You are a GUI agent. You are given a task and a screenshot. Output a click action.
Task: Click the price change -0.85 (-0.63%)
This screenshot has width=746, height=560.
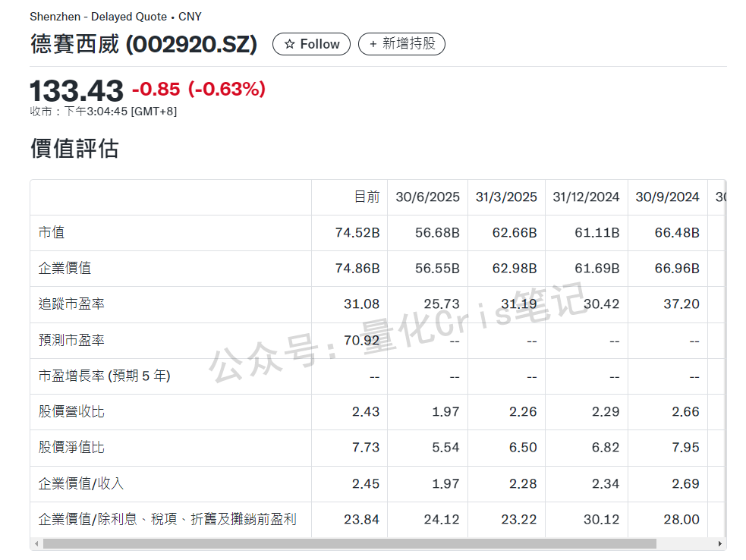pos(199,89)
